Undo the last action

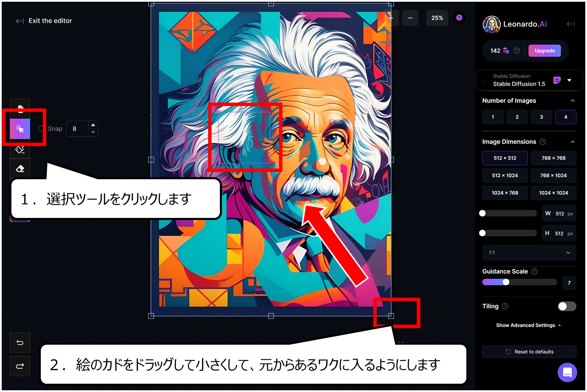(x=20, y=343)
